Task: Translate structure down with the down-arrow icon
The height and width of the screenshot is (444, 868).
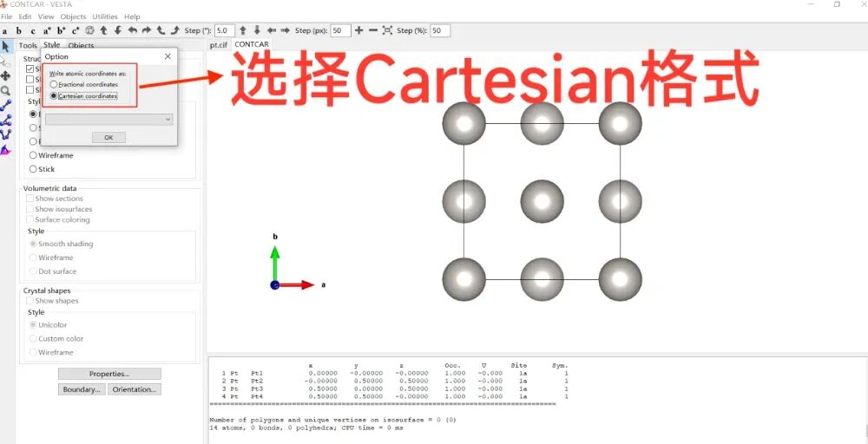Action: (257, 30)
